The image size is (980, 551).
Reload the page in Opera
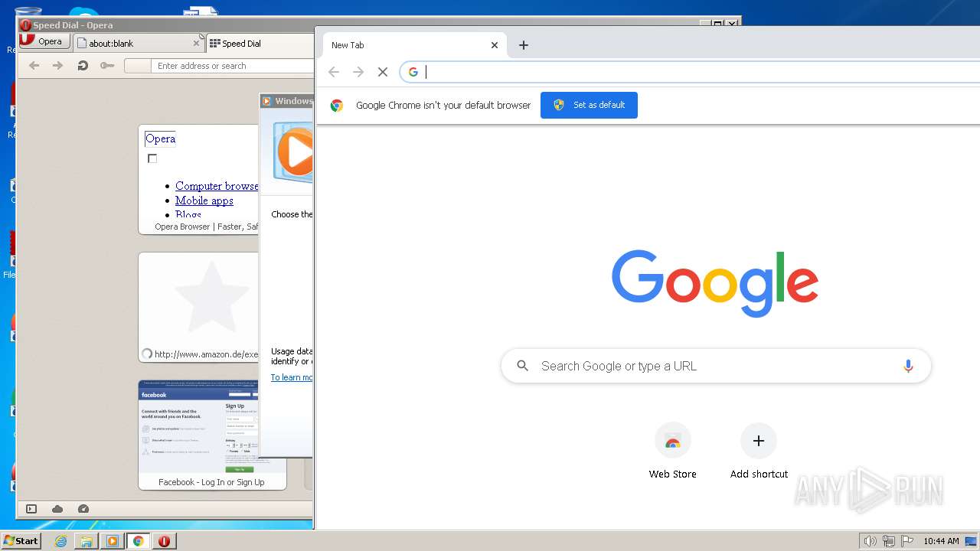83,66
